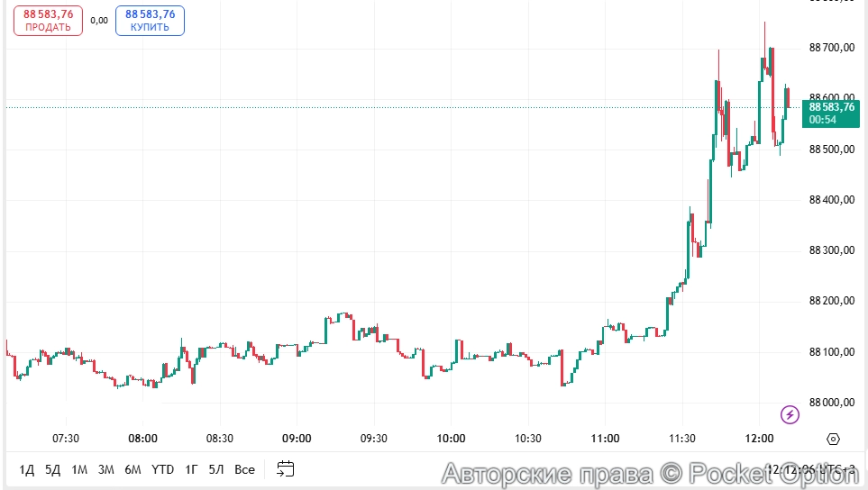The image size is (868, 490).
Task: Open the go-to-date calendar icon
Action: point(286,469)
